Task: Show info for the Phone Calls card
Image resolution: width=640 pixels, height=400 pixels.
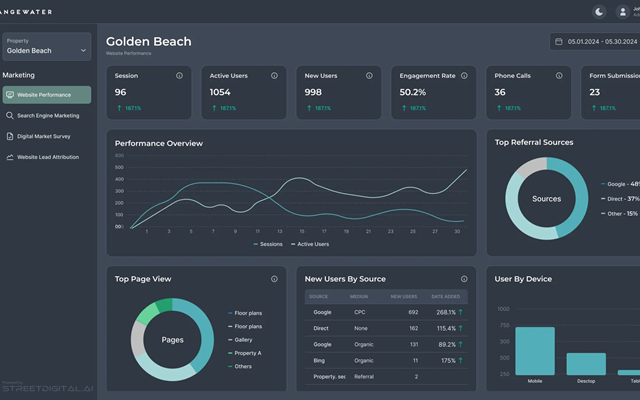Action: 559,76
